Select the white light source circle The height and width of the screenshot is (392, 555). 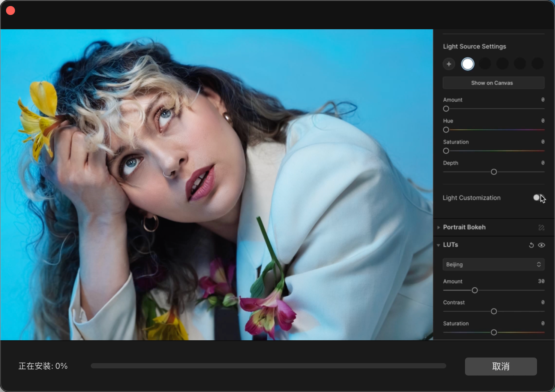pos(467,64)
